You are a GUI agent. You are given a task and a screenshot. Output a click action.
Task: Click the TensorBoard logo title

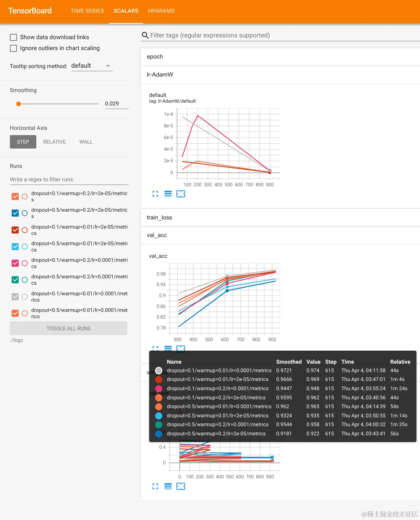point(30,11)
